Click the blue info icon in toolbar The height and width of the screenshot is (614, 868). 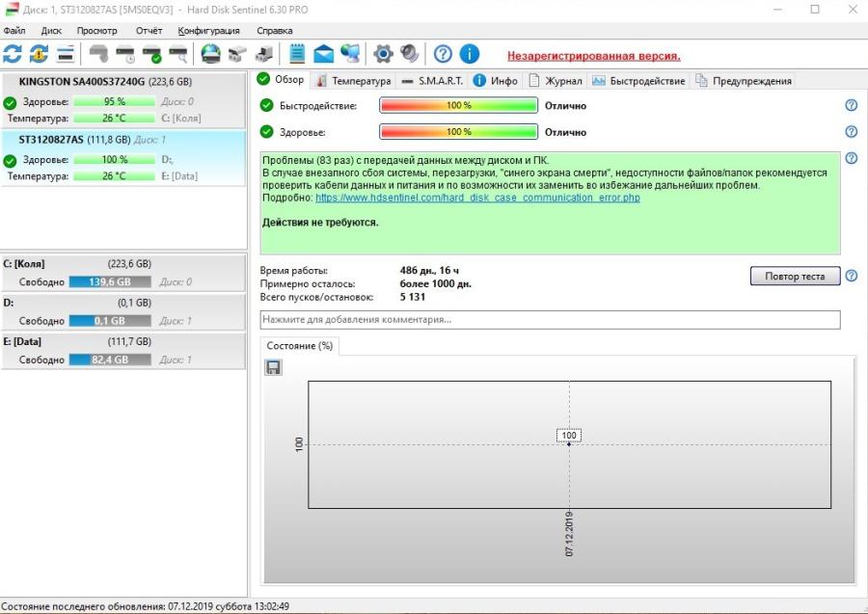coord(469,54)
